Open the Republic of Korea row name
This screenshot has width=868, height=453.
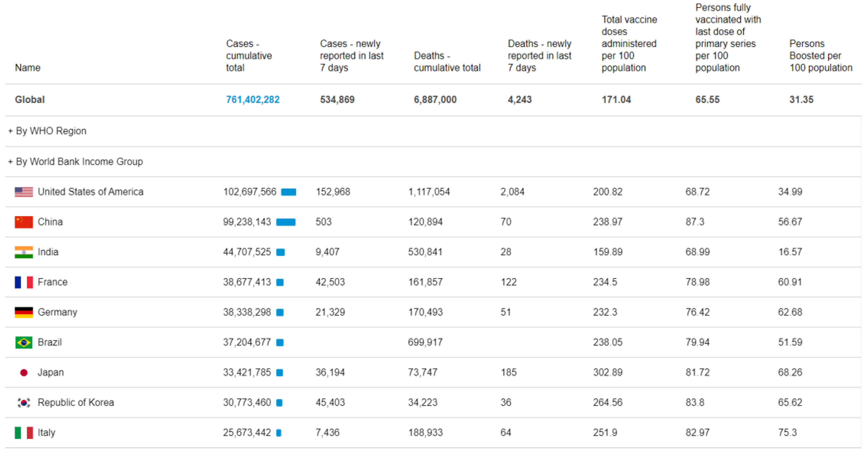(76, 402)
